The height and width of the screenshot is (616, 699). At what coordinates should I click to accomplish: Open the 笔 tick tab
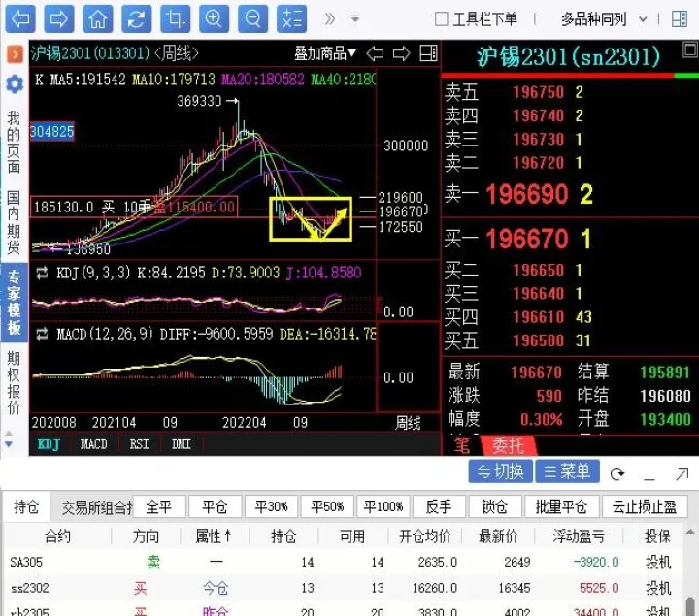point(462,445)
